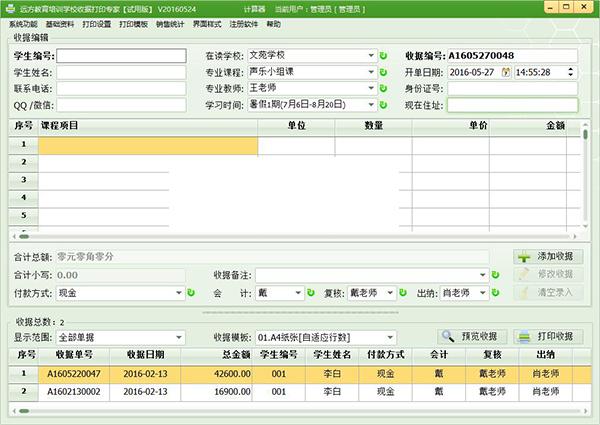
Task: Click the green refresh icon beside 会计
Action: [311, 293]
